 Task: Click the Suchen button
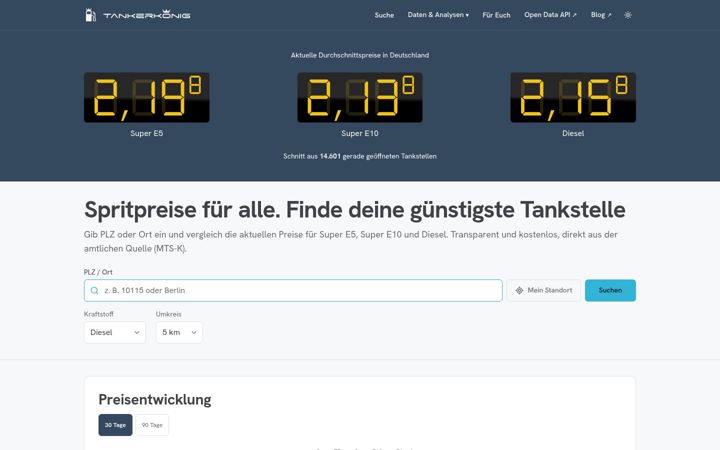point(610,290)
